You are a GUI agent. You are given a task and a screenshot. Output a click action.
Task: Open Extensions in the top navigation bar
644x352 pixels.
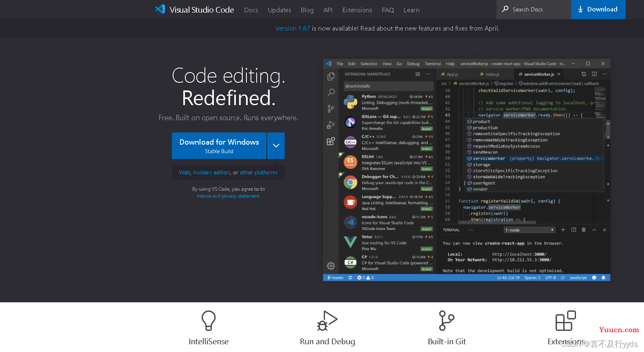pos(357,10)
